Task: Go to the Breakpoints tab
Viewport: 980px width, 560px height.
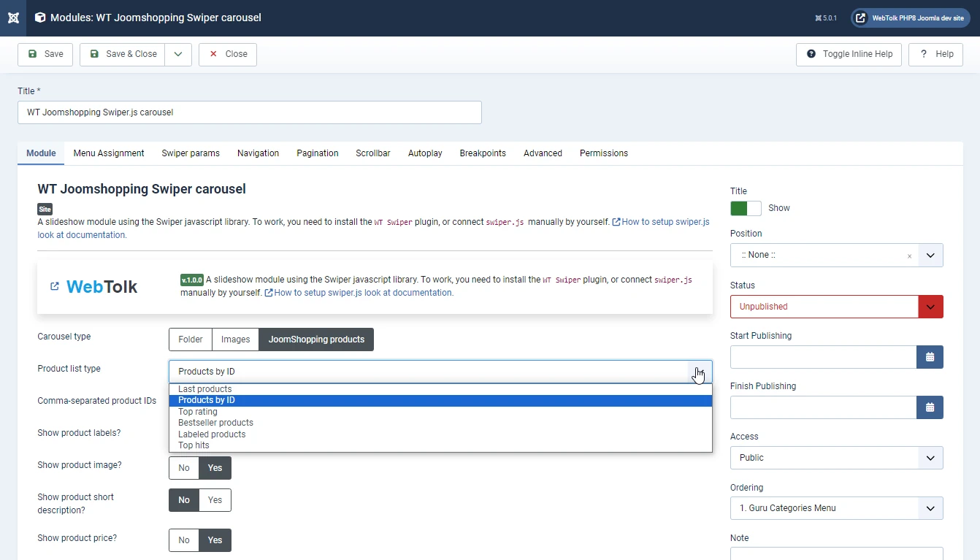Action: click(x=483, y=153)
